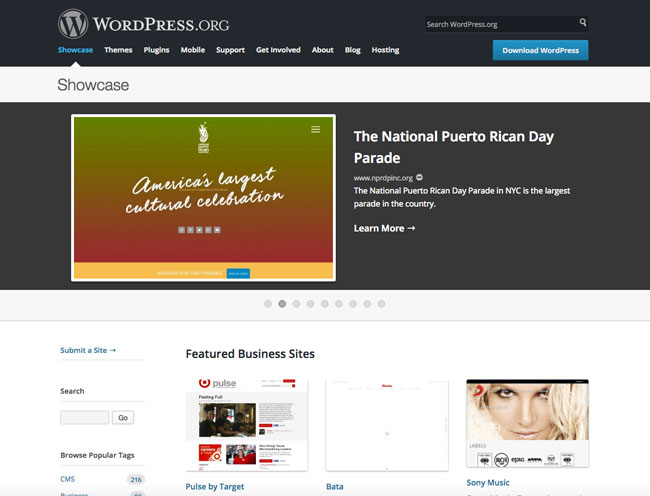Click the Featured Business Sites heading

click(250, 354)
